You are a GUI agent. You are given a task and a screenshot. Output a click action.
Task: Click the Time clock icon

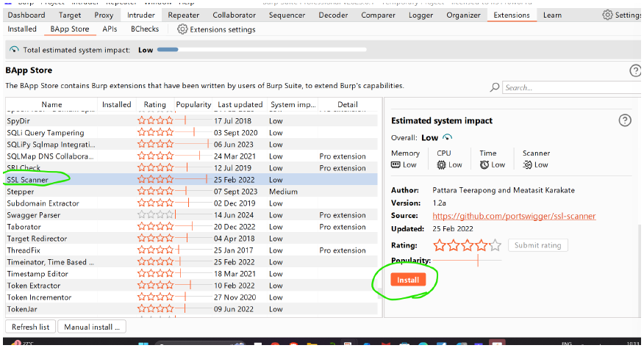[484, 164]
